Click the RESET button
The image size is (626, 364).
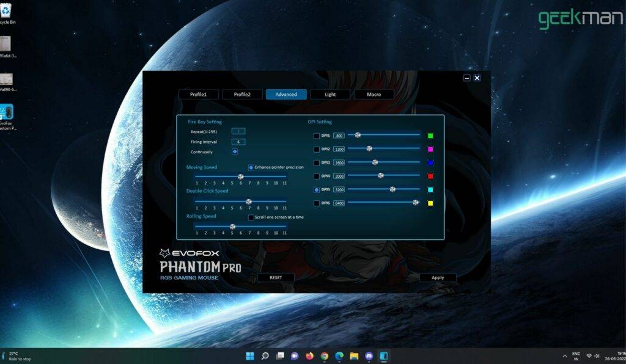(x=276, y=277)
